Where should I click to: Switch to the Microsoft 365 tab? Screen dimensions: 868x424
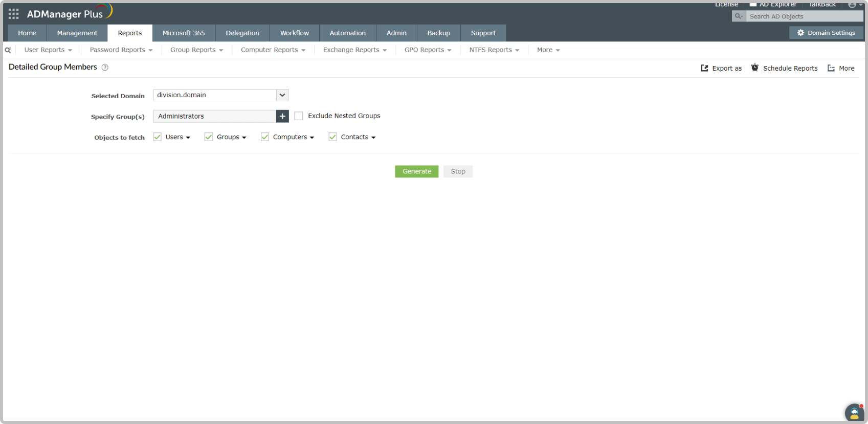coord(184,33)
